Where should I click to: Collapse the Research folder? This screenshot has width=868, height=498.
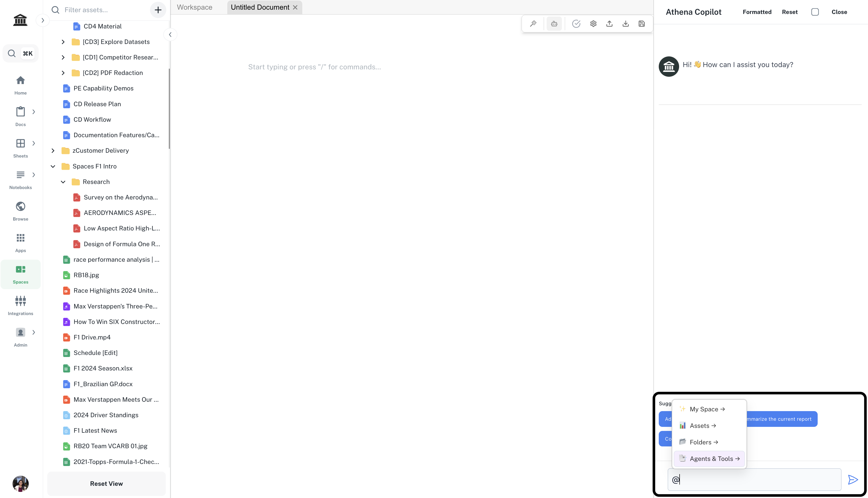[x=63, y=182]
